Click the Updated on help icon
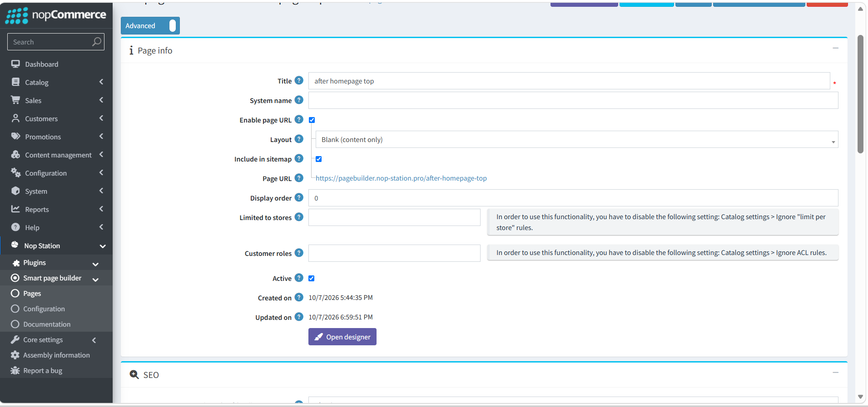Viewport: 868px width, 407px height. [x=299, y=317]
